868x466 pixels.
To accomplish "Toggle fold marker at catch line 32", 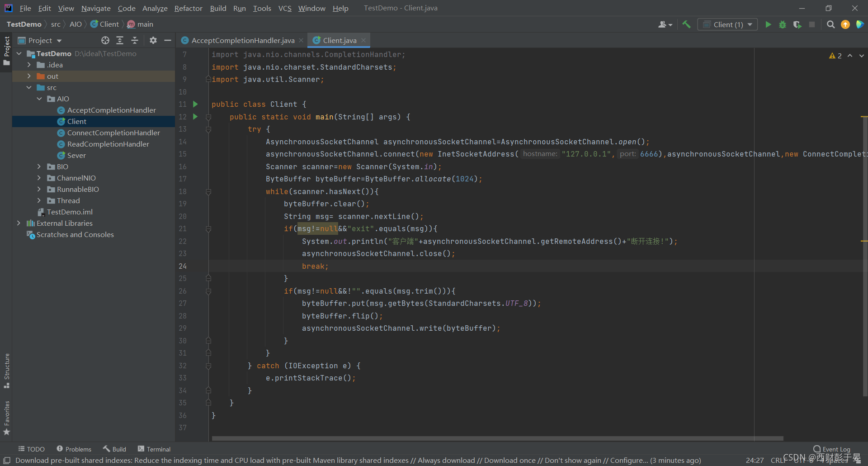I will click(208, 366).
